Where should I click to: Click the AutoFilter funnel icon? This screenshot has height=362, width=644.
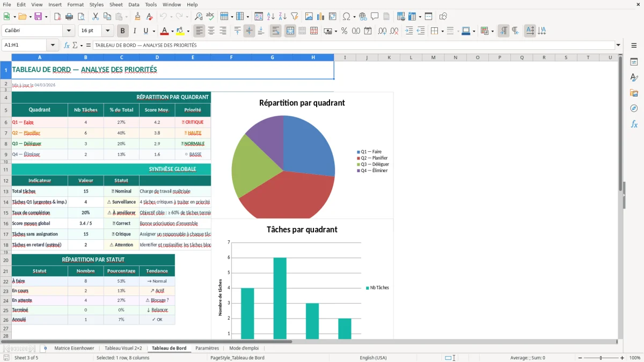295,16
